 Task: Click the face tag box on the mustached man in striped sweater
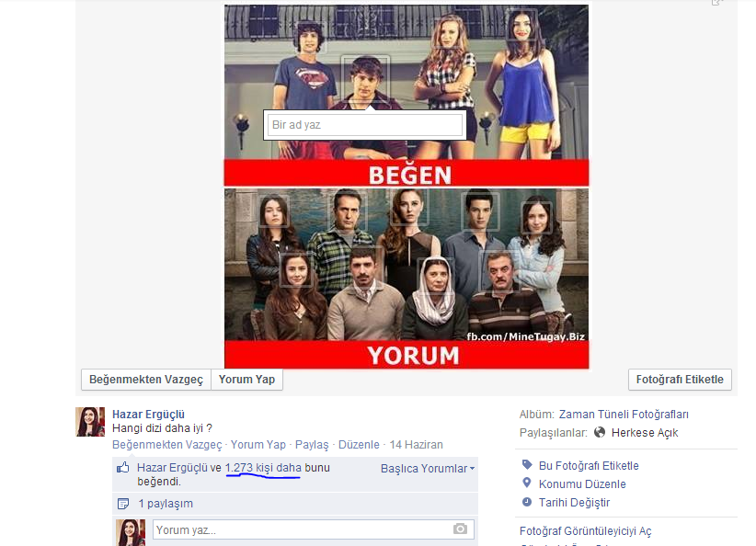(x=500, y=270)
